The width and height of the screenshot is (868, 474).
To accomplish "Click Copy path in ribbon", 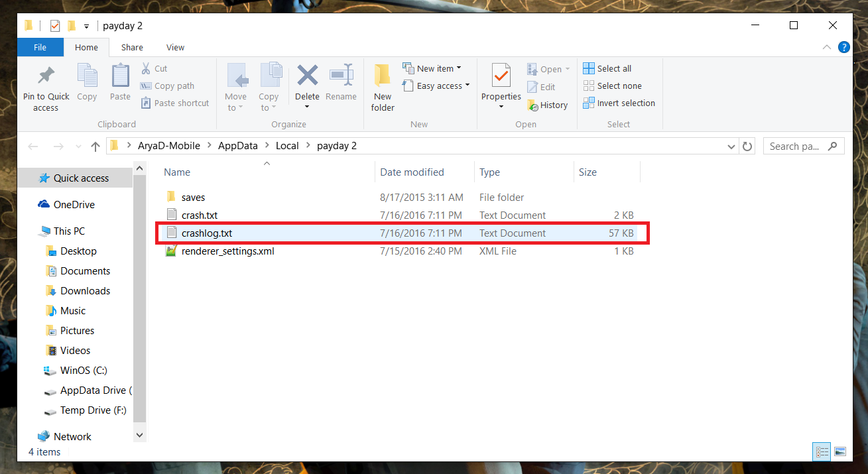I will 167,86.
